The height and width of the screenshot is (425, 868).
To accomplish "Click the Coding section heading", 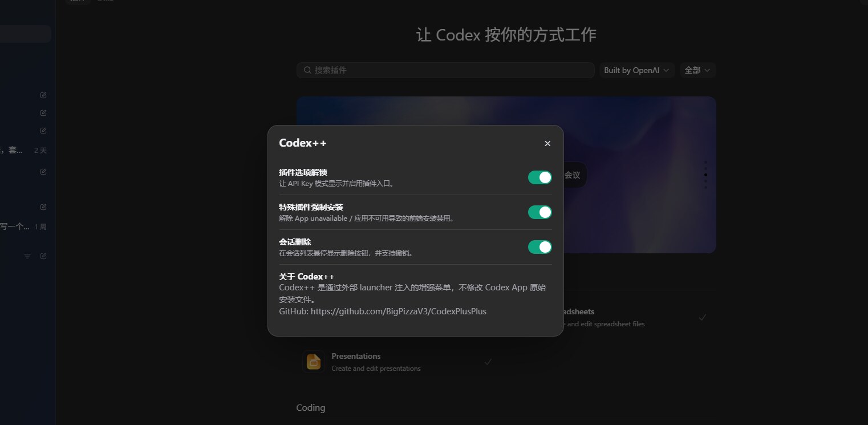I will pos(311,407).
